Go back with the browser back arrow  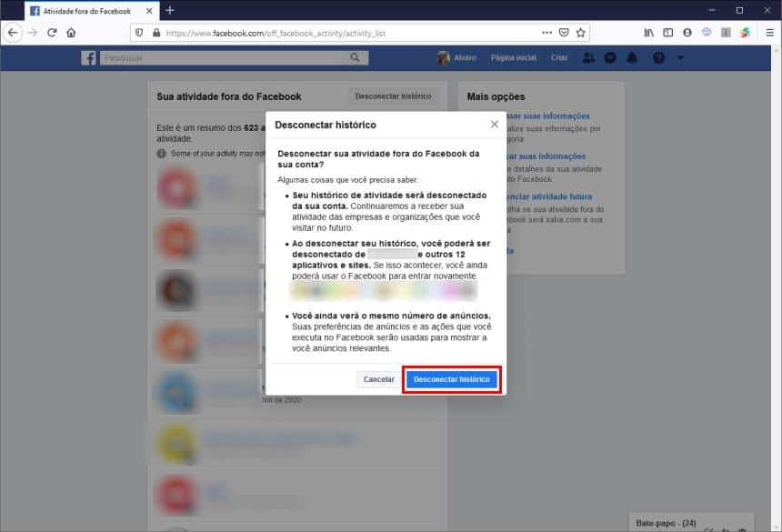coord(13,33)
